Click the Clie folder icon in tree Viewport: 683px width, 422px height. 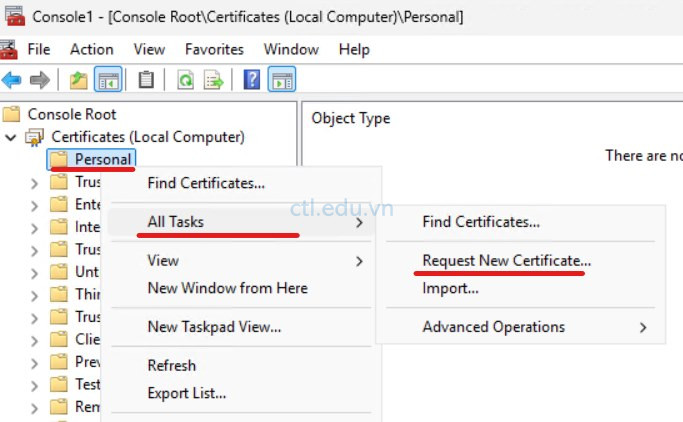pos(59,339)
